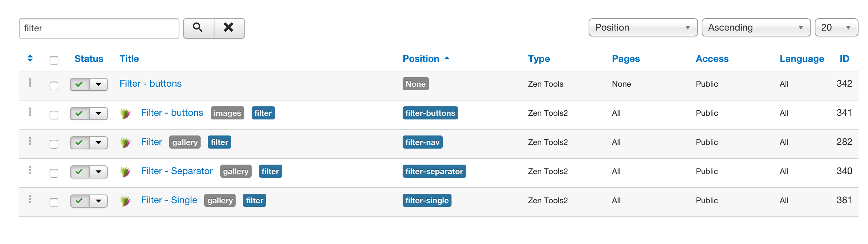Click the ordering sort arrows icon in header

coord(30,58)
